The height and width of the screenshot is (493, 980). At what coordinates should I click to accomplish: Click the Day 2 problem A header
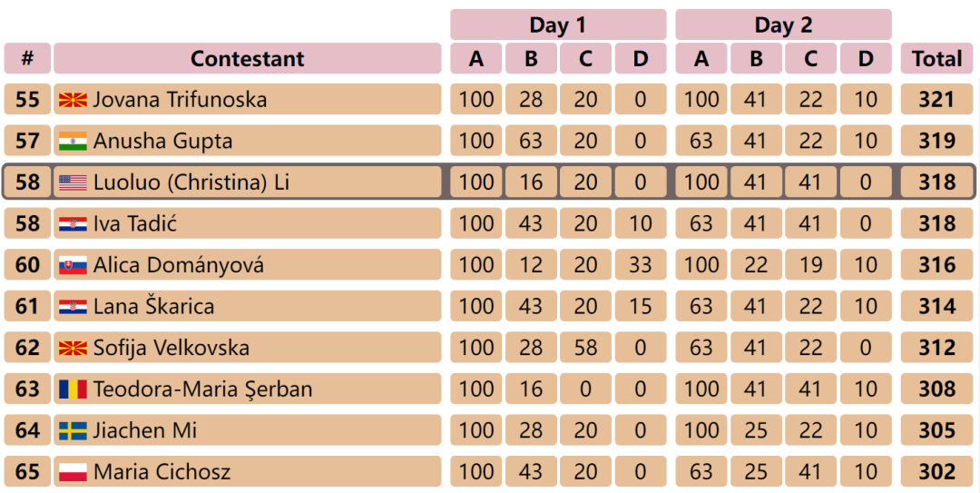[701, 59]
